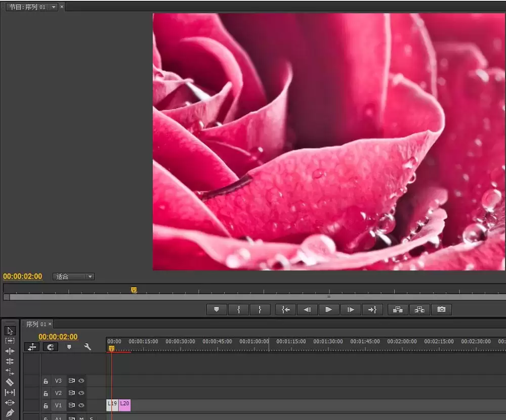Open the 节目:序列 01 panel dropdown arrow
The height and width of the screenshot is (420, 506).
(54, 7)
